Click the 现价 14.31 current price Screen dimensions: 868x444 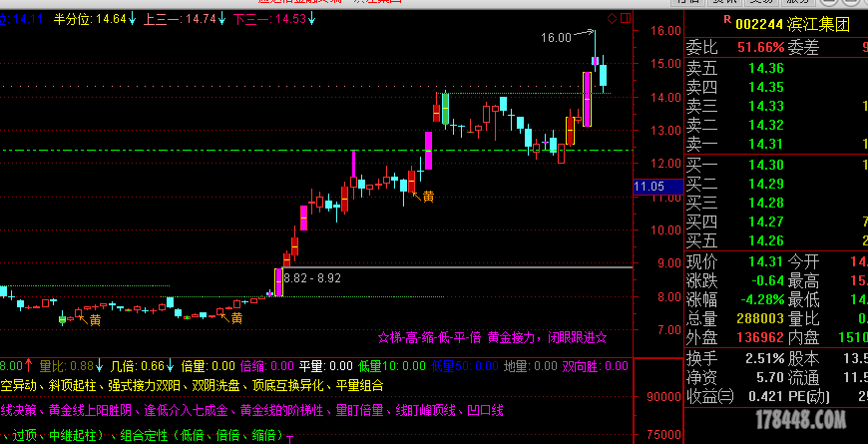click(x=766, y=261)
